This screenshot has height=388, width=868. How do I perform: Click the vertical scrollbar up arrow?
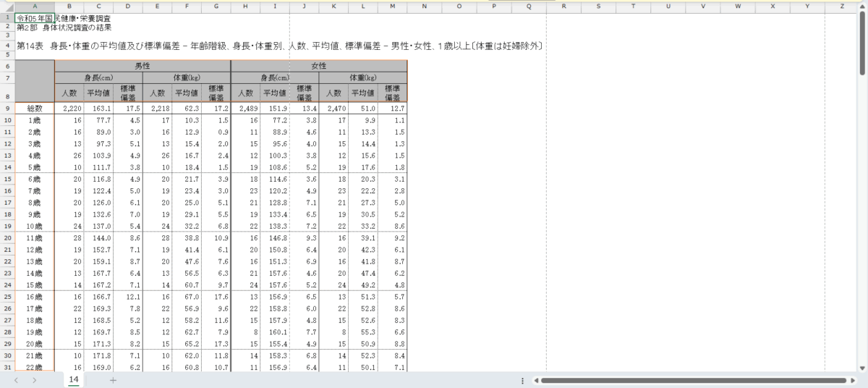862,7
